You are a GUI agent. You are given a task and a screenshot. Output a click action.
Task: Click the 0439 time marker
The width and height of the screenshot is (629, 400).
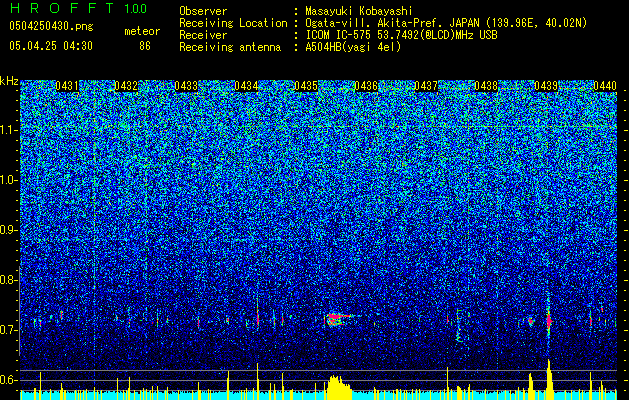pos(546,86)
